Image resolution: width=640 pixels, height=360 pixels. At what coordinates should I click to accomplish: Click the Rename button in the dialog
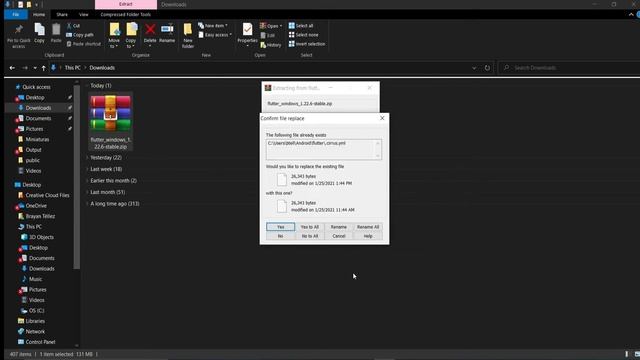click(x=339, y=227)
